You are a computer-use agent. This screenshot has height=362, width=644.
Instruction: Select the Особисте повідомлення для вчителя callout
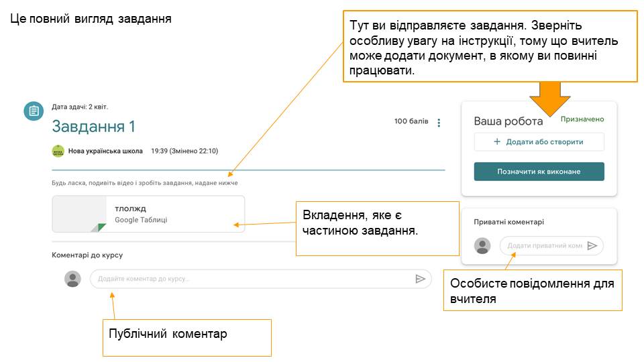click(x=533, y=290)
